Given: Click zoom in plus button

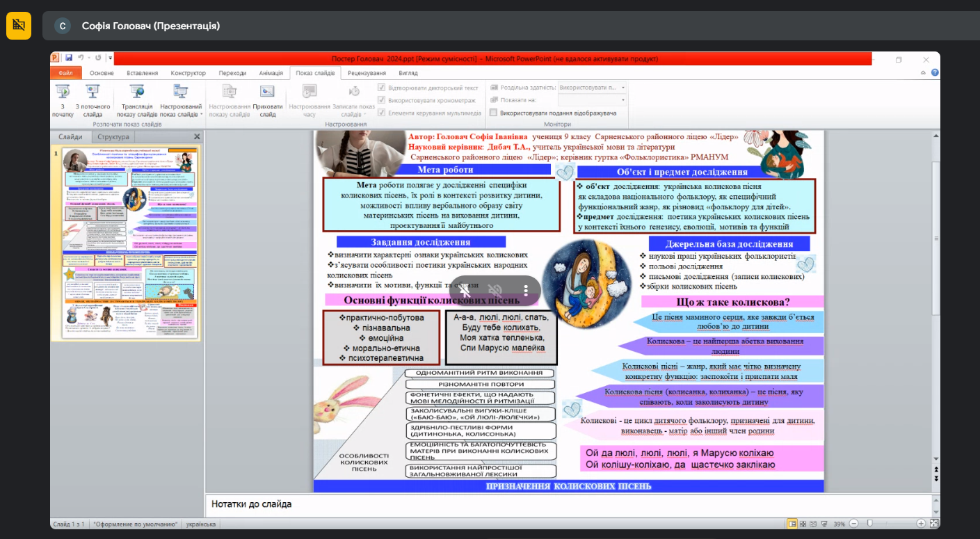Looking at the screenshot, I should (x=921, y=524).
